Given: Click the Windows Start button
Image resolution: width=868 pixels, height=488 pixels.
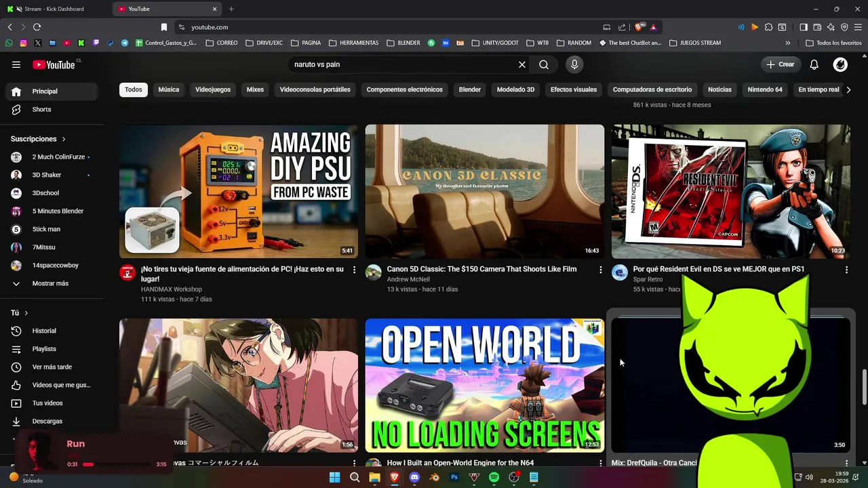Looking at the screenshot, I should [x=335, y=477].
